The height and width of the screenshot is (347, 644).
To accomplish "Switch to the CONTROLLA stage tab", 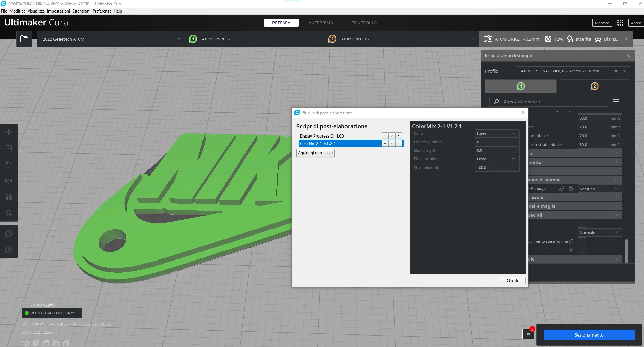I will click(x=364, y=23).
